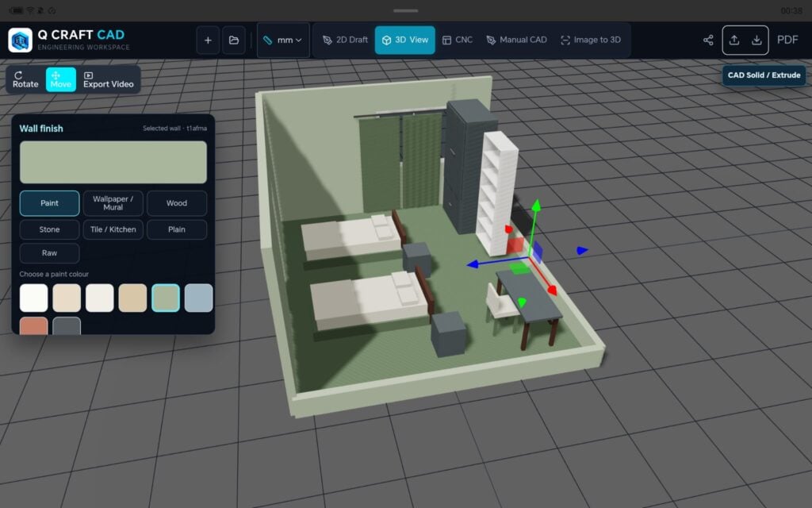The width and height of the screenshot is (812, 508).
Task: Open the Image to 3D tab
Action: [x=591, y=40]
